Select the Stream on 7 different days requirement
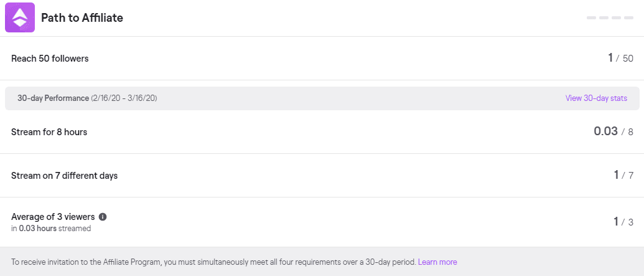 pyautogui.click(x=64, y=176)
